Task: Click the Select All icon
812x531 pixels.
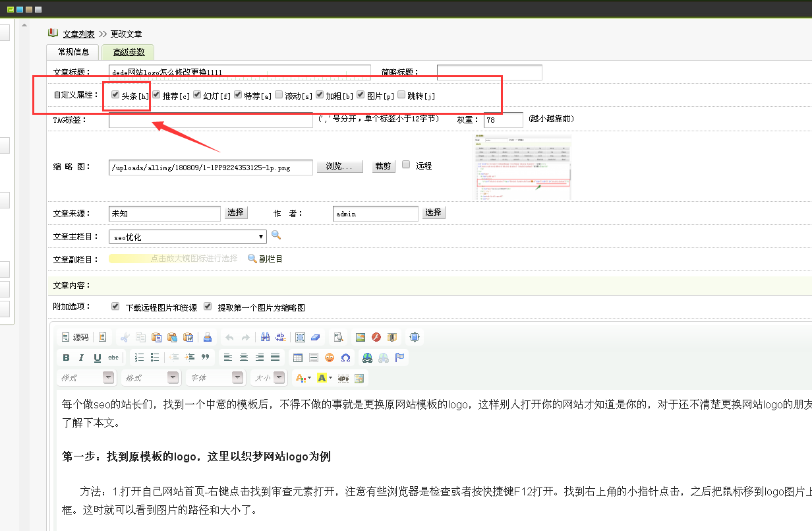Action: point(300,337)
